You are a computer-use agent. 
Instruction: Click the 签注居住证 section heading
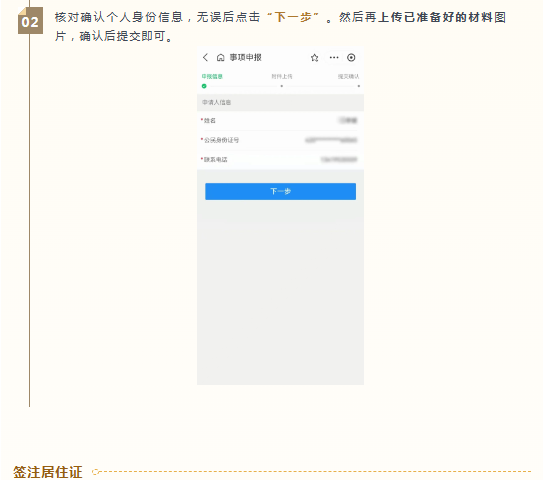(x=48, y=472)
